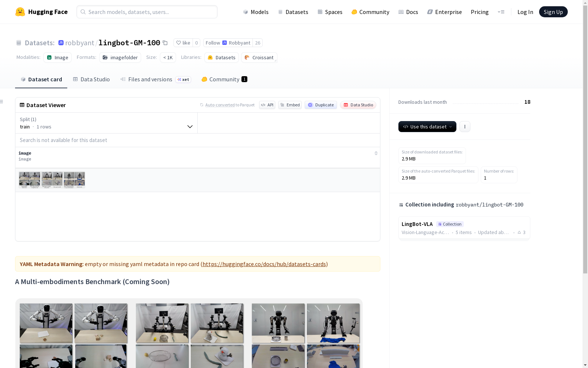Click the Datasets library tag
588x368 pixels.
click(222, 57)
